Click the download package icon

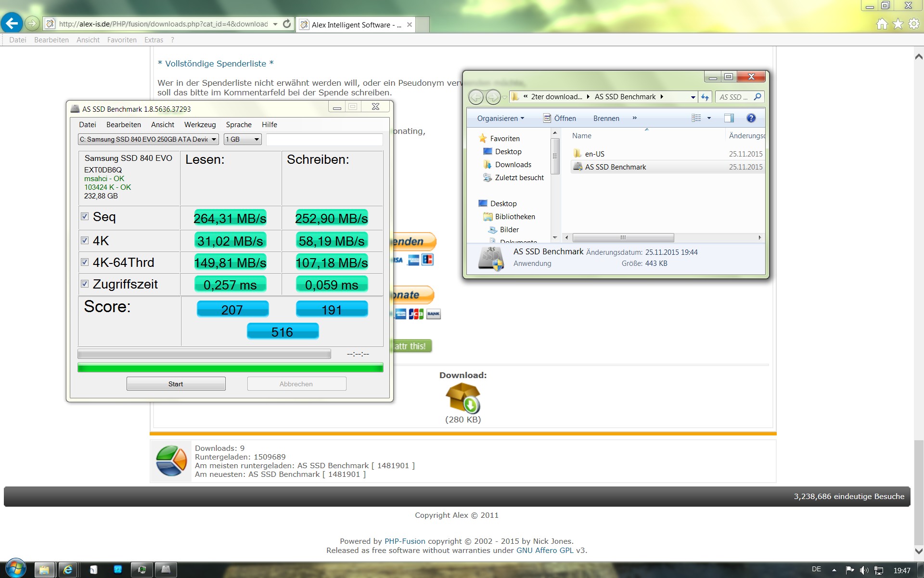pyautogui.click(x=462, y=398)
